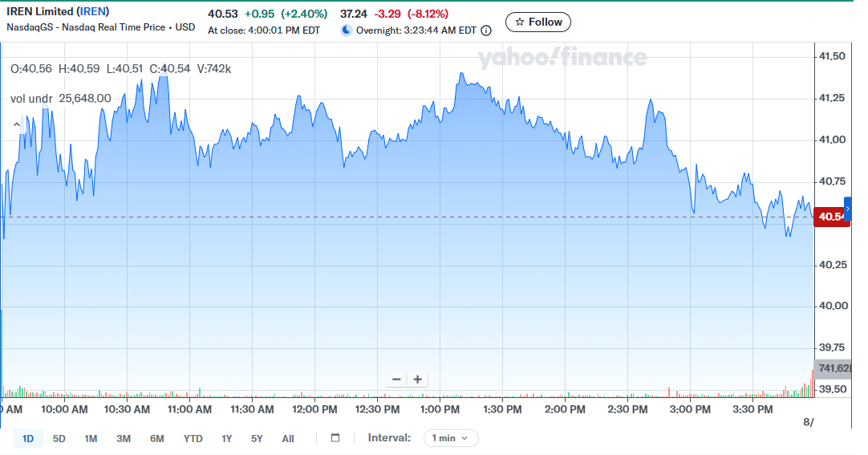Click the 3:30 PM time axis label

pyautogui.click(x=752, y=409)
